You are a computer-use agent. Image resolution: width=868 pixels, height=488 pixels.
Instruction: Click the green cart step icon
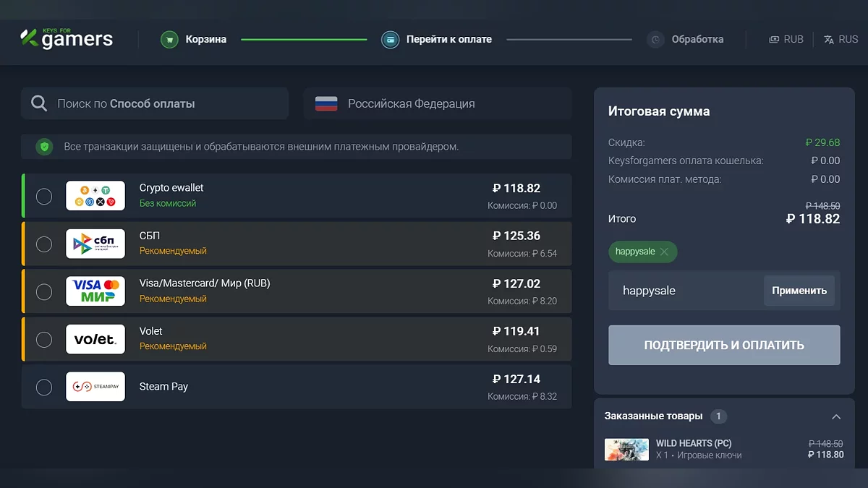(169, 40)
